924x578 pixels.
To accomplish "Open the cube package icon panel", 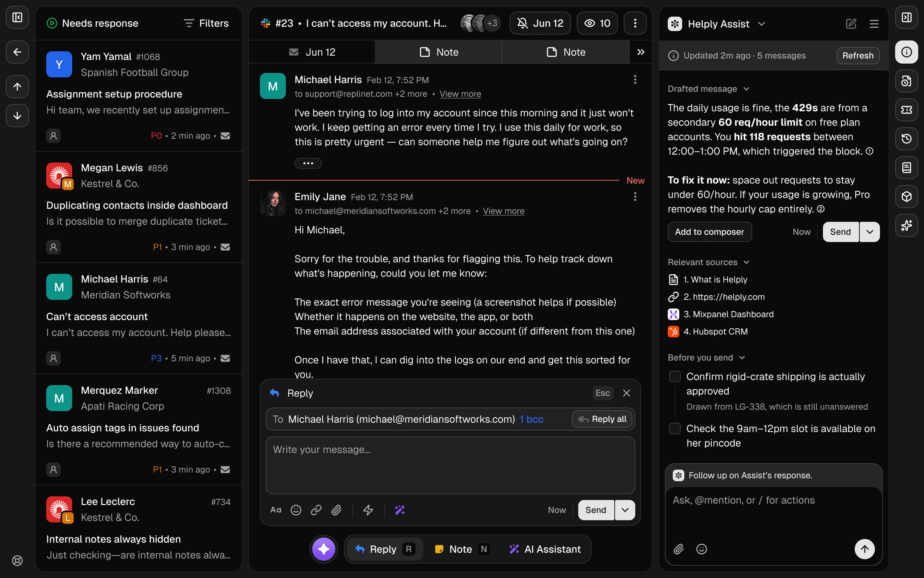I will pos(906,197).
